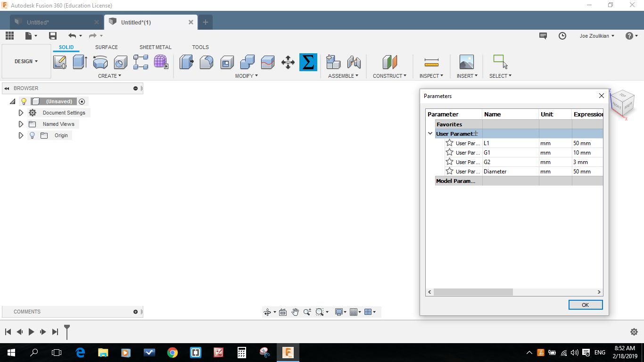This screenshot has height=362, width=644.
Task: Undo the last action
Action: (72, 36)
